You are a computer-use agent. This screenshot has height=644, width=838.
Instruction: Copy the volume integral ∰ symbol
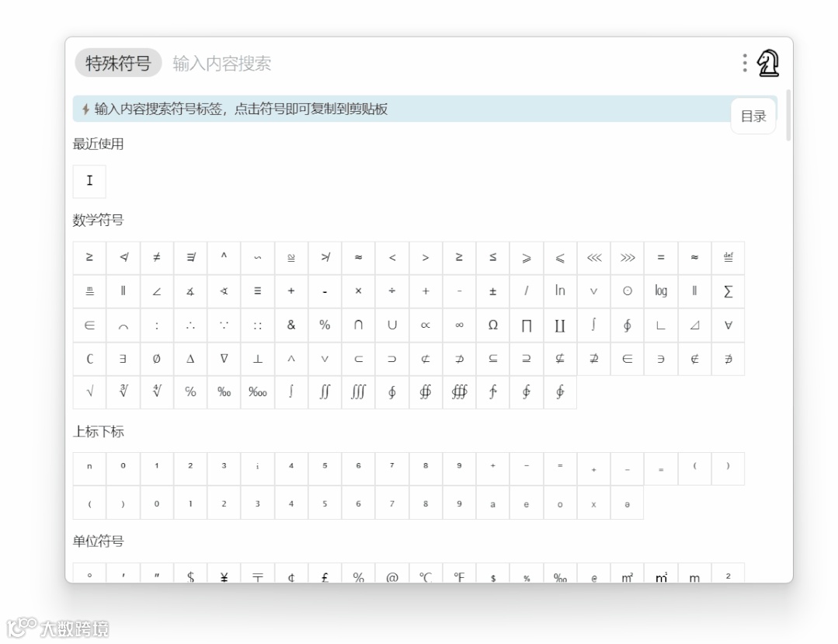[x=459, y=392]
